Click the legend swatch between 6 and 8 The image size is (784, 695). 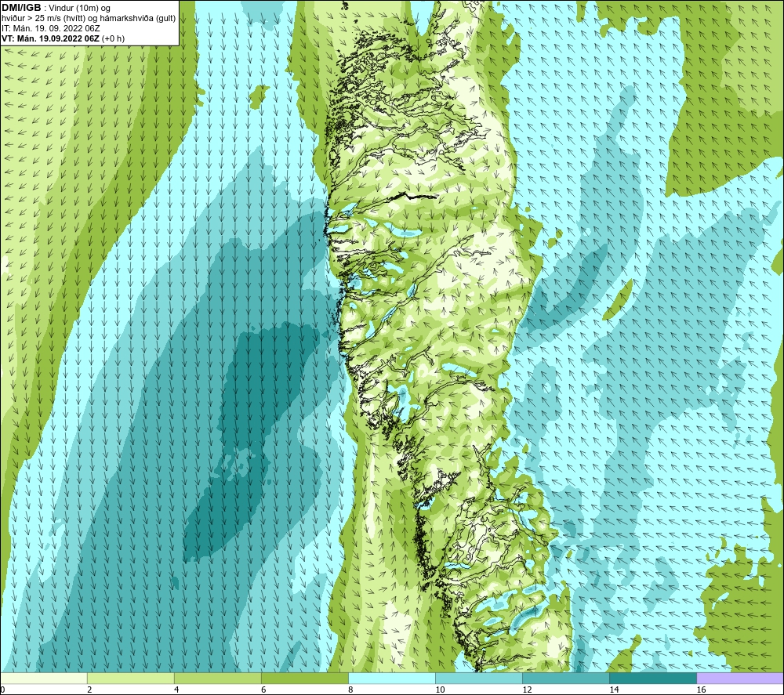304,679
